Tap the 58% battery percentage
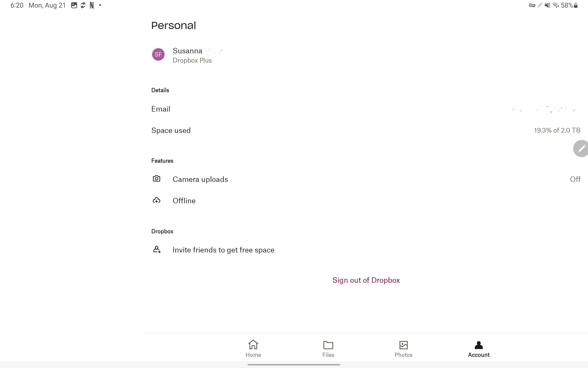Viewport: 588px width, 368px height. tap(567, 5)
